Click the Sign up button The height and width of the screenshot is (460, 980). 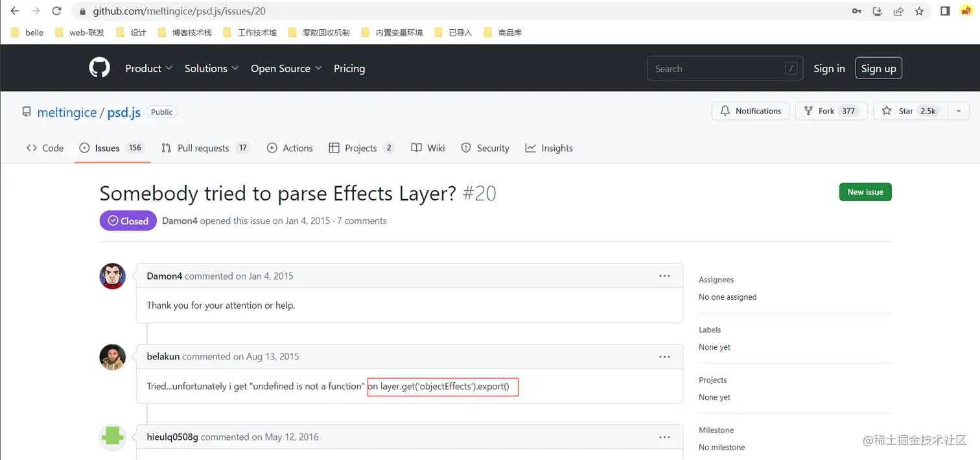click(x=878, y=68)
